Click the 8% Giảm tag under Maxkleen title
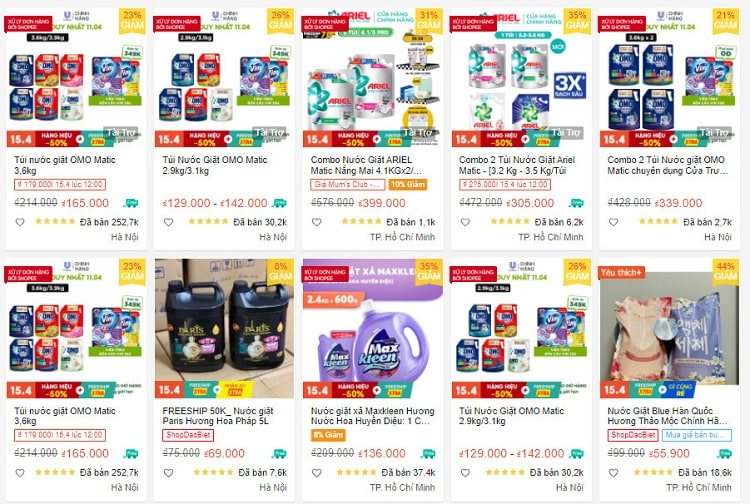Image resolution: width=750 pixels, height=504 pixels. click(328, 435)
